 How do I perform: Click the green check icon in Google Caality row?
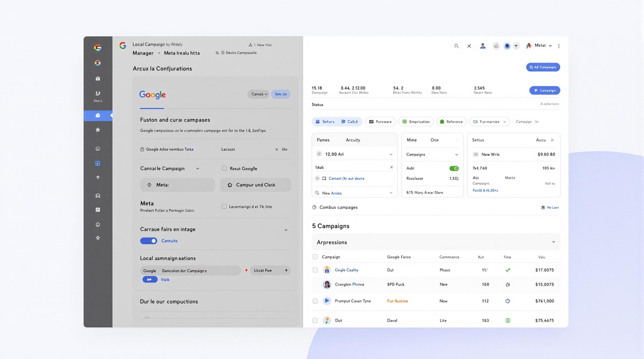508,270
